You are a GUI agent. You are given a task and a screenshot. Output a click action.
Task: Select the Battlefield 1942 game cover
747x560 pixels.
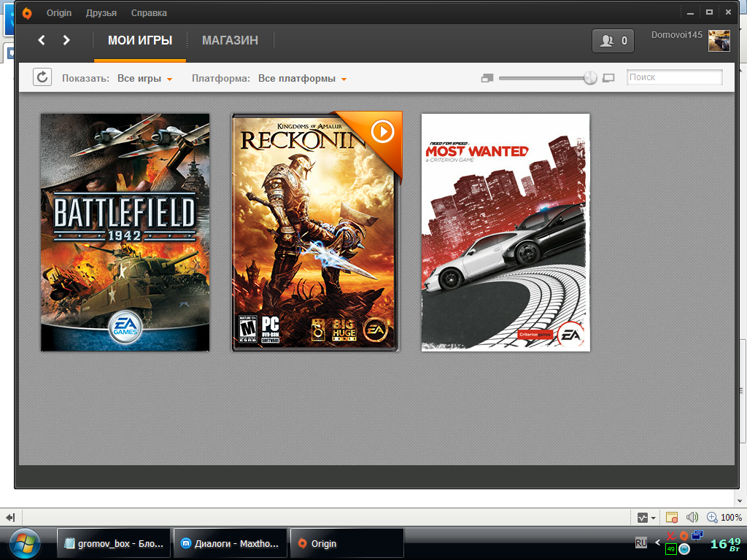[x=125, y=232]
